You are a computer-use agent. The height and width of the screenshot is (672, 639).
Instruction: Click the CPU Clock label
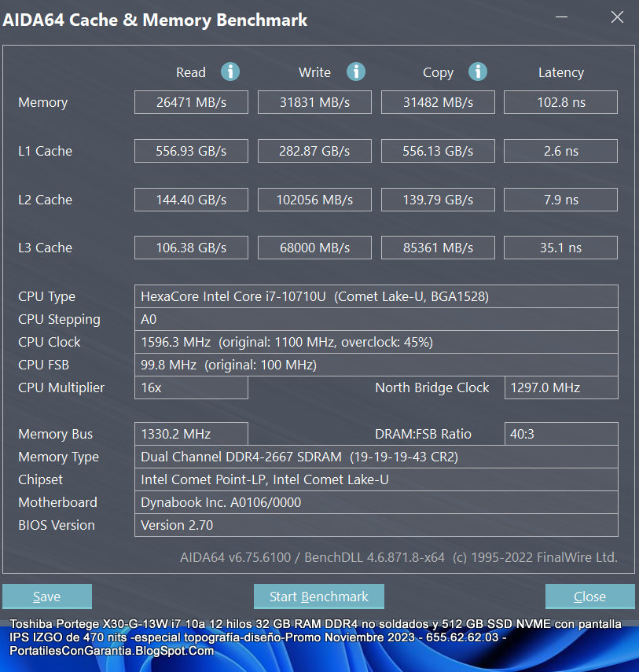click(50, 342)
